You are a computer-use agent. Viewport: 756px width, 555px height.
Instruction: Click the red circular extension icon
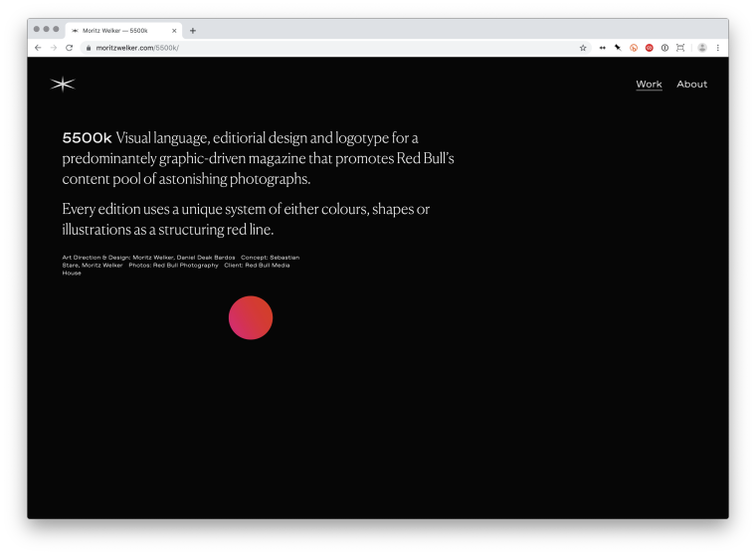pos(650,48)
